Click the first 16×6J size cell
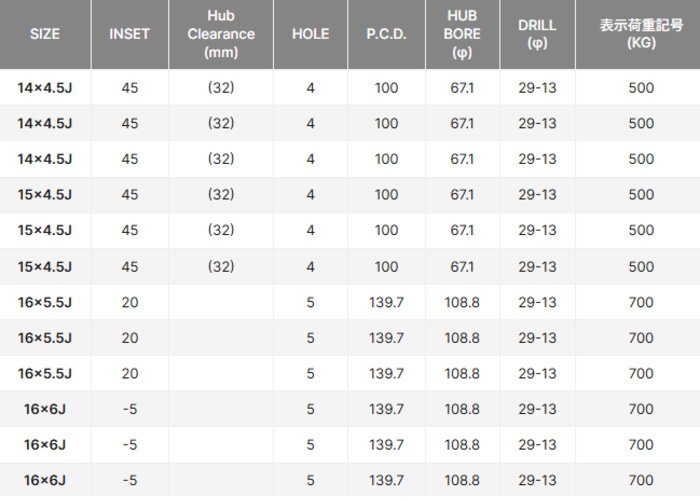The image size is (700, 500). (45, 409)
